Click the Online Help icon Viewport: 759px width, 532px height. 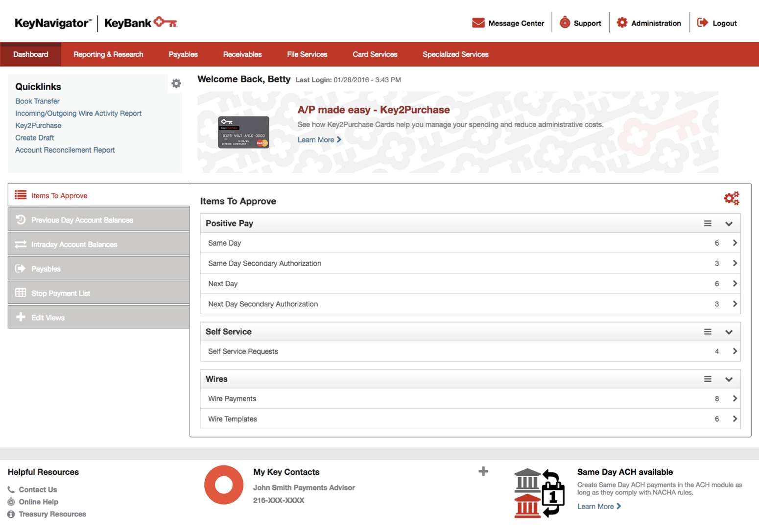(11, 502)
